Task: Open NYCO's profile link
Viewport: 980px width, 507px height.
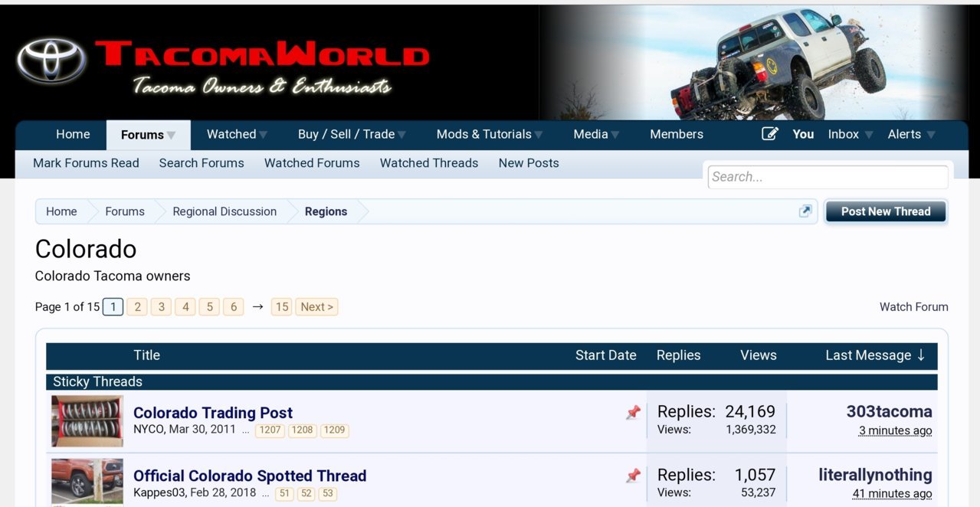Action: (x=149, y=430)
